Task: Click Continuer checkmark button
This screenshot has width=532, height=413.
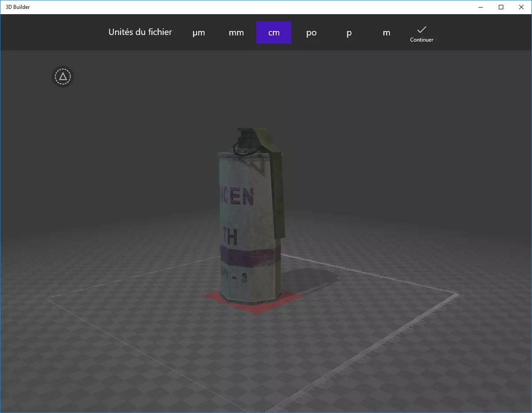Action: 422,34
